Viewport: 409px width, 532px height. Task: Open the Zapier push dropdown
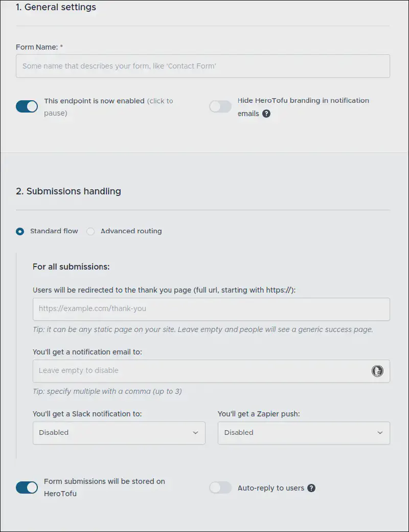click(x=304, y=433)
